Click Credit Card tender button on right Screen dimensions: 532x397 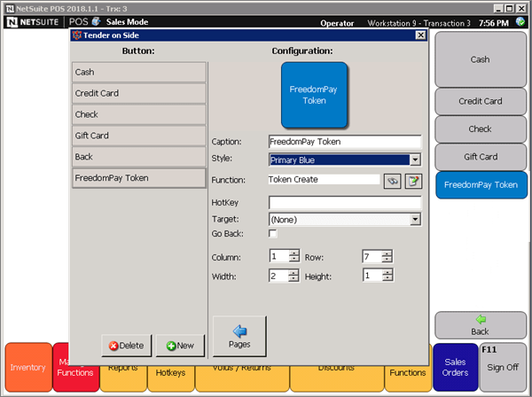point(481,101)
